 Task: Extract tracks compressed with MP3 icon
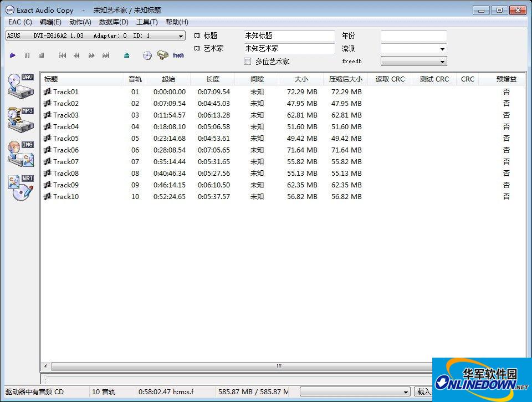pyautogui.click(x=21, y=120)
